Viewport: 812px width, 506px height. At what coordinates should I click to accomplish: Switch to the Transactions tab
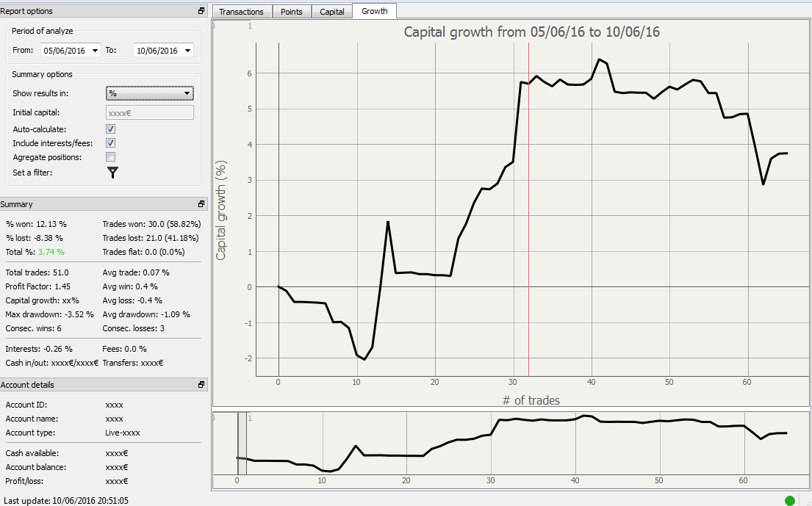coord(241,11)
